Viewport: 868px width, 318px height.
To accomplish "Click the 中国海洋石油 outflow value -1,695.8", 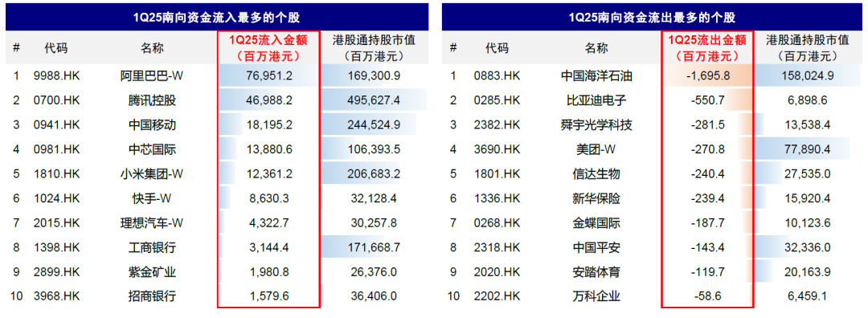I will [707, 76].
